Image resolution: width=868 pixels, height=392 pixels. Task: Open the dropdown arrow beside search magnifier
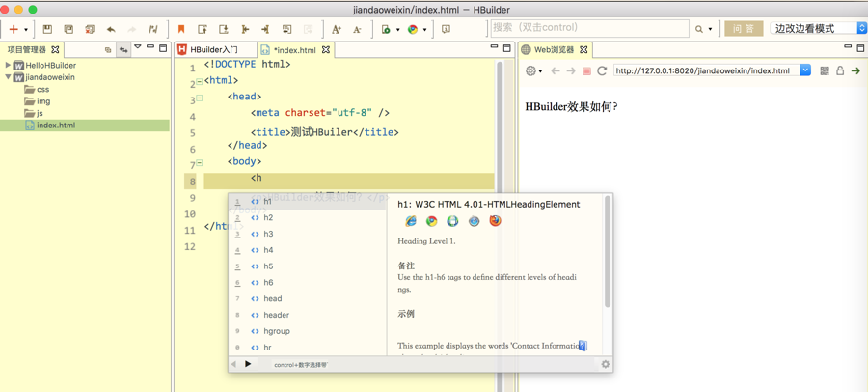(x=710, y=30)
